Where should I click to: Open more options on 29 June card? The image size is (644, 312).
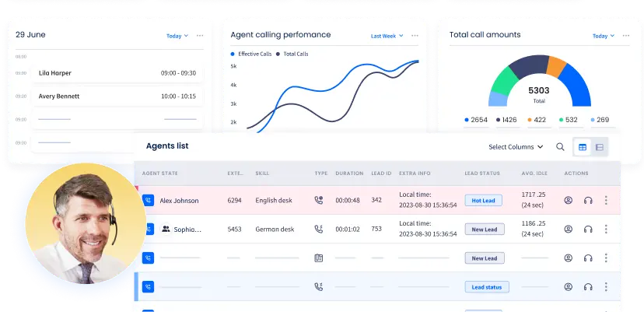coord(200,36)
